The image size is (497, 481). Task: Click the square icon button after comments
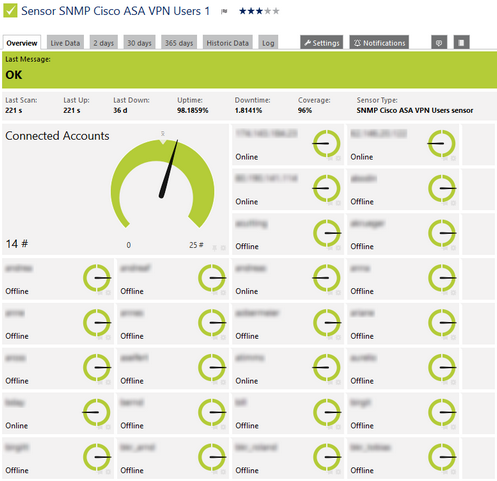pos(461,42)
